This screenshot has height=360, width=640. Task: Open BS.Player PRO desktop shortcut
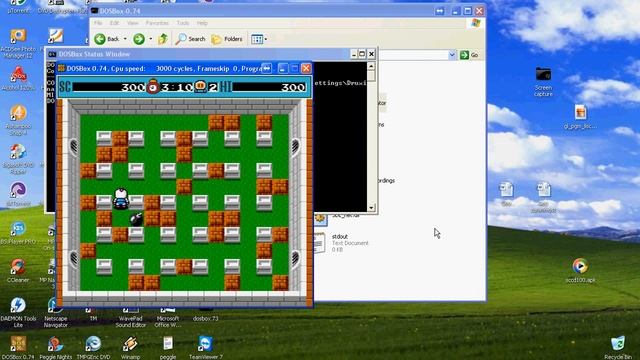[18, 233]
